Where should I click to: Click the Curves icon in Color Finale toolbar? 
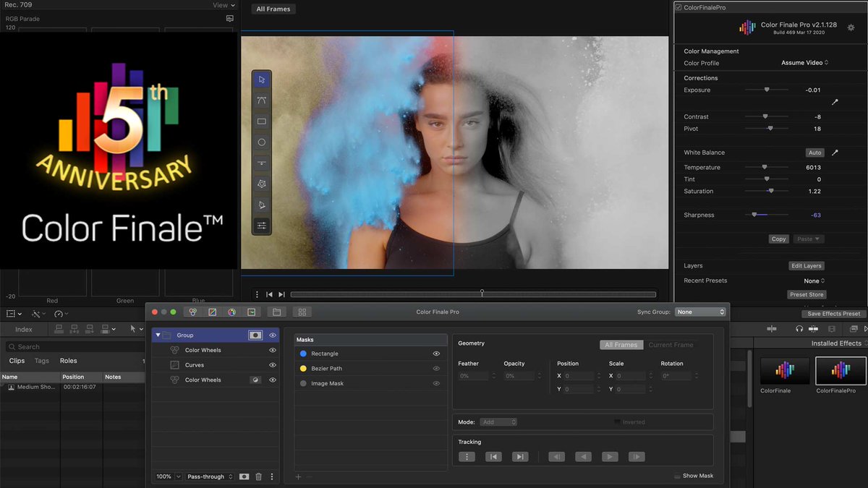212,312
